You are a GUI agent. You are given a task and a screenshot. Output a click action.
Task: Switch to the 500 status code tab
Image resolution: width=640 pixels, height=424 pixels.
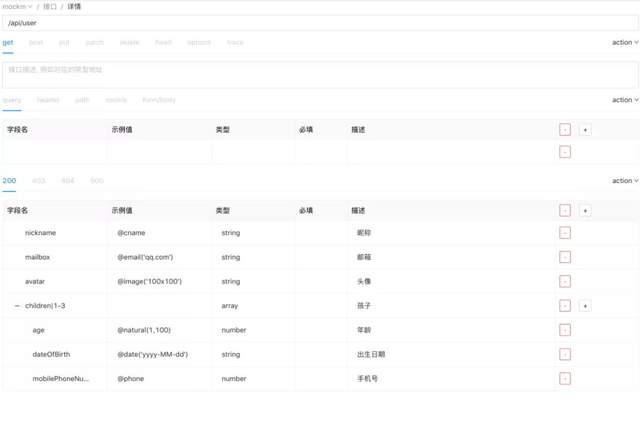(x=97, y=181)
